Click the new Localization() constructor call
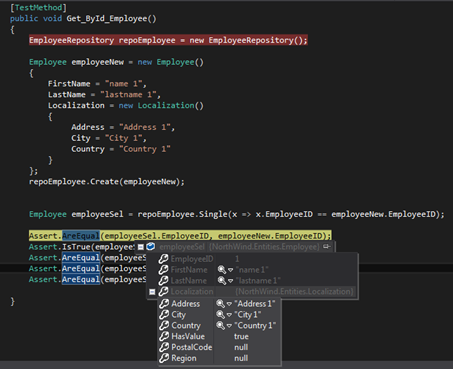453x369 pixels. pos(161,106)
